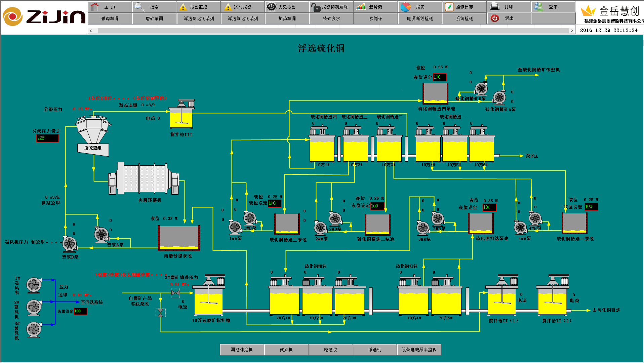The image size is (644, 363).
Task: Click the print (打印) printer icon
Action: tap(494, 7)
